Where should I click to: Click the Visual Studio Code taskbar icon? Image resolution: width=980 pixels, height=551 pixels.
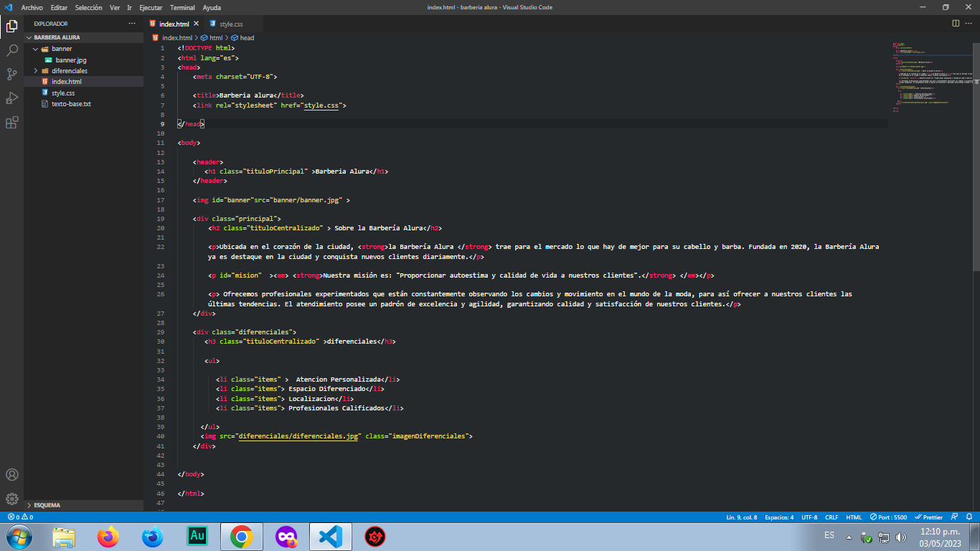tap(330, 537)
